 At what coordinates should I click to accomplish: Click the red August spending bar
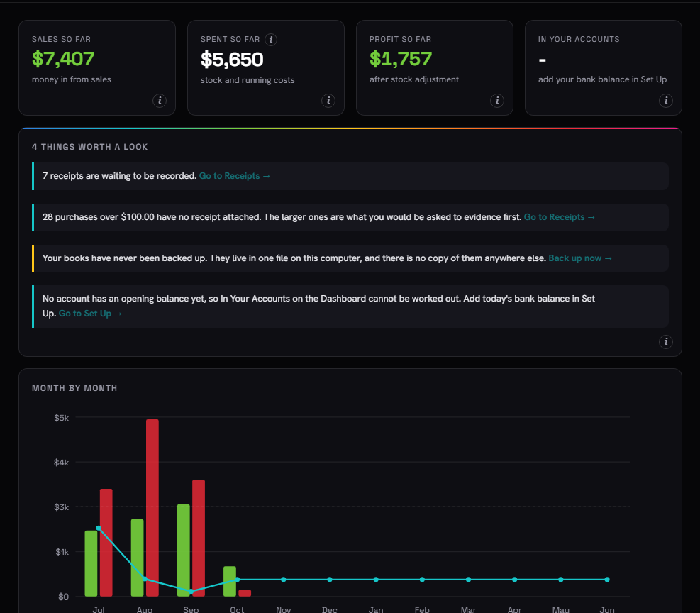[152, 507]
